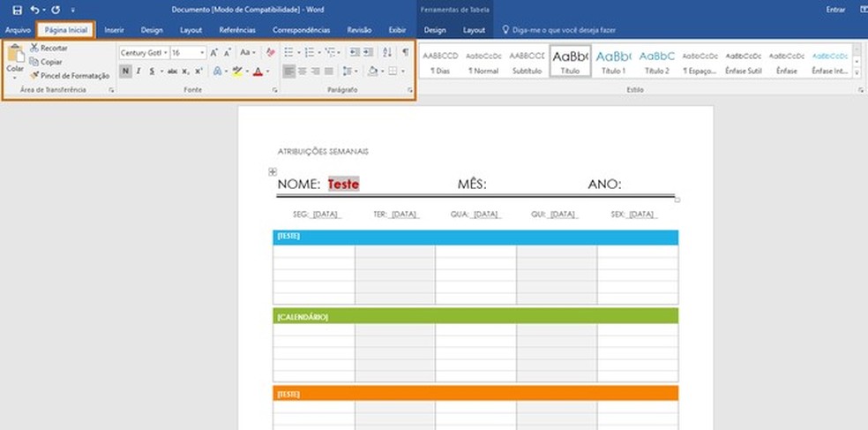Click the decrease indent icon
Viewport: 868px width, 430px height.
click(x=355, y=53)
